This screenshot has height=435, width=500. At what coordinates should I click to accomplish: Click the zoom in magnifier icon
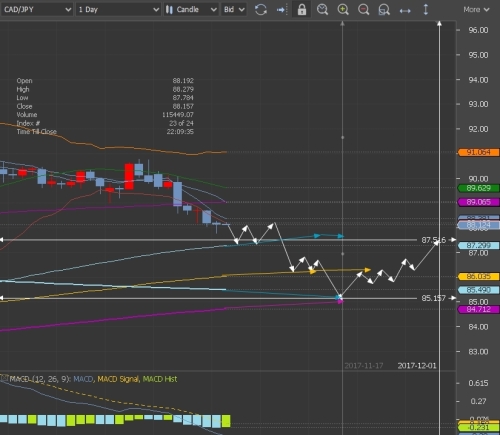tap(343, 10)
